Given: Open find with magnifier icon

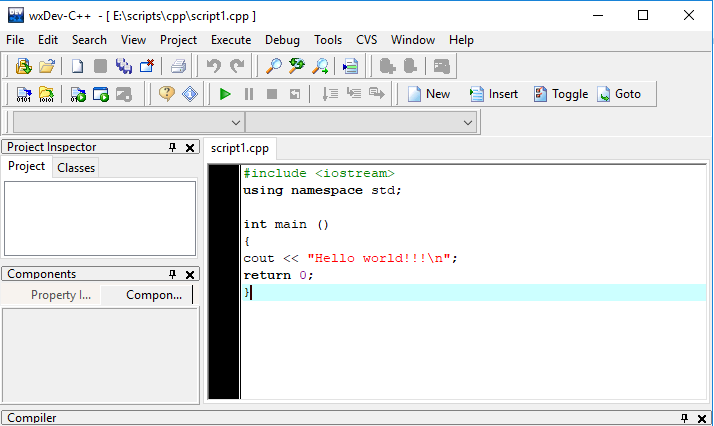Looking at the screenshot, I should coord(274,66).
